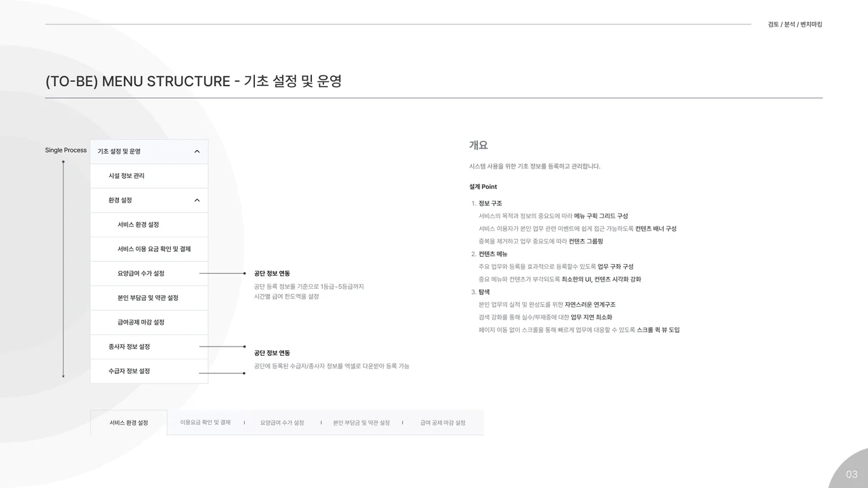The image size is (868, 488).
Task: Switch to the 이용요금 확인 및 결제 tab
Action: (205, 422)
